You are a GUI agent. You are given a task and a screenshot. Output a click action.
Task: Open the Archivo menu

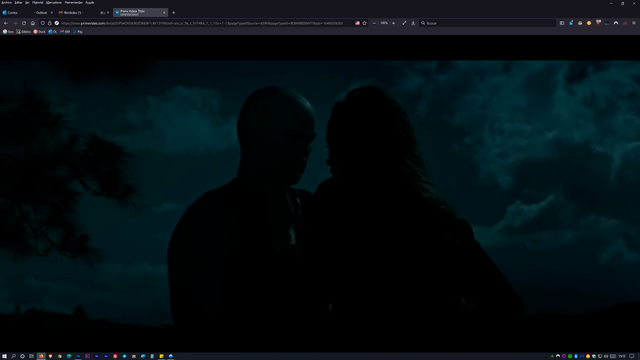tap(6, 2)
